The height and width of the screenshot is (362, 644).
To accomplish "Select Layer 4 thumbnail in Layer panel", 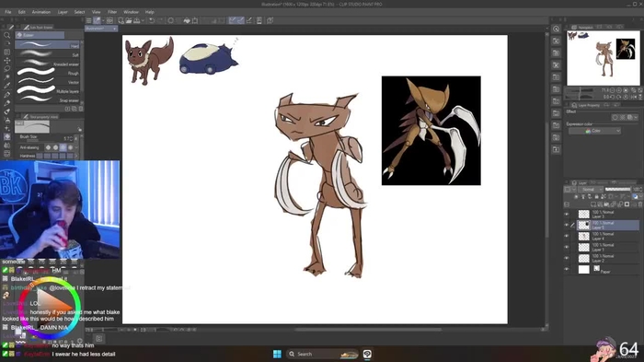I will (583, 236).
